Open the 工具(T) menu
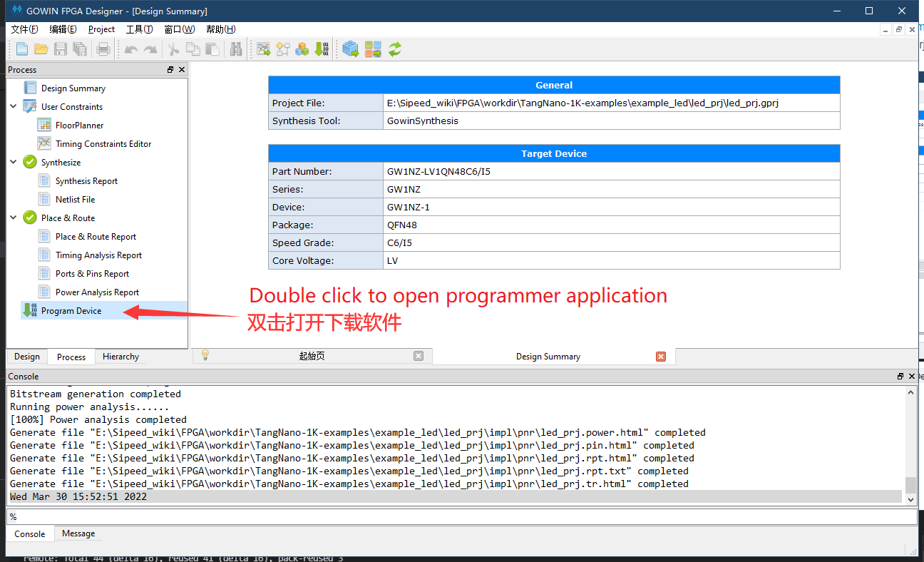Viewport: 924px width, 562px height. (139, 29)
